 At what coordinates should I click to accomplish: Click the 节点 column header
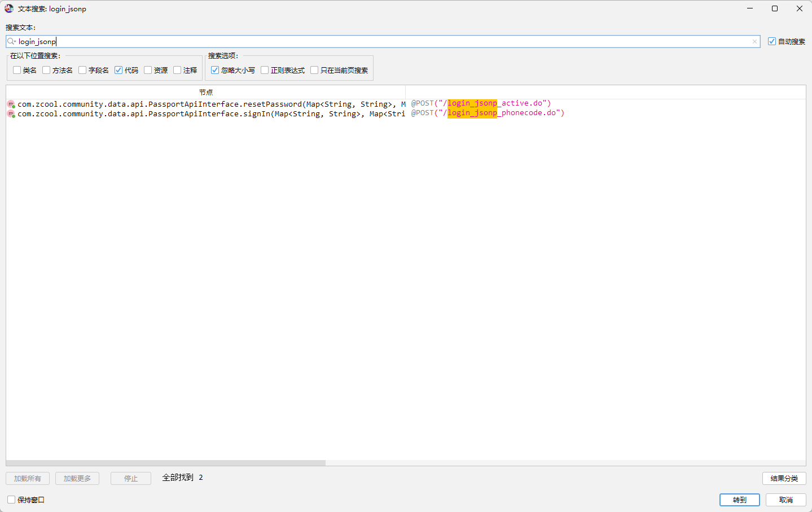coord(206,92)
